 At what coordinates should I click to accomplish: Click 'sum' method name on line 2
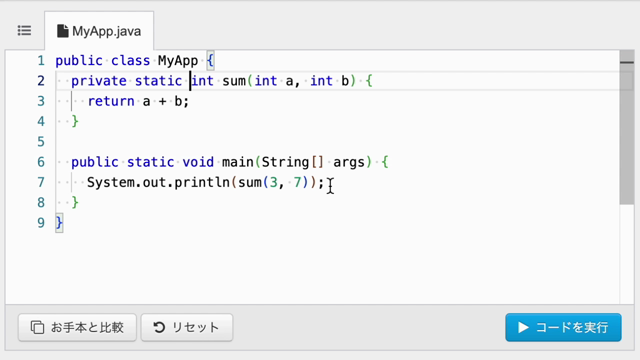point(234,81)
